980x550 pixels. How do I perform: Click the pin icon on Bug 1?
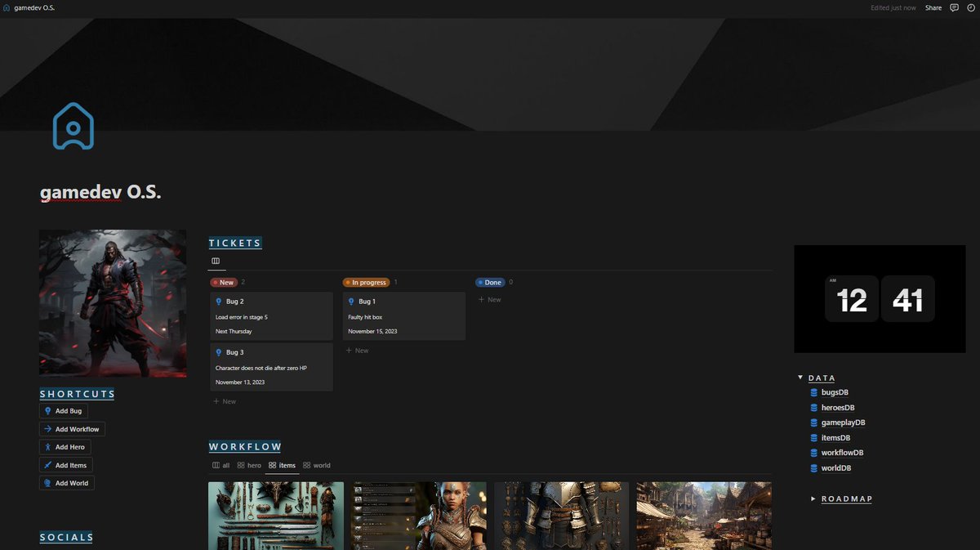pos(351,302)
